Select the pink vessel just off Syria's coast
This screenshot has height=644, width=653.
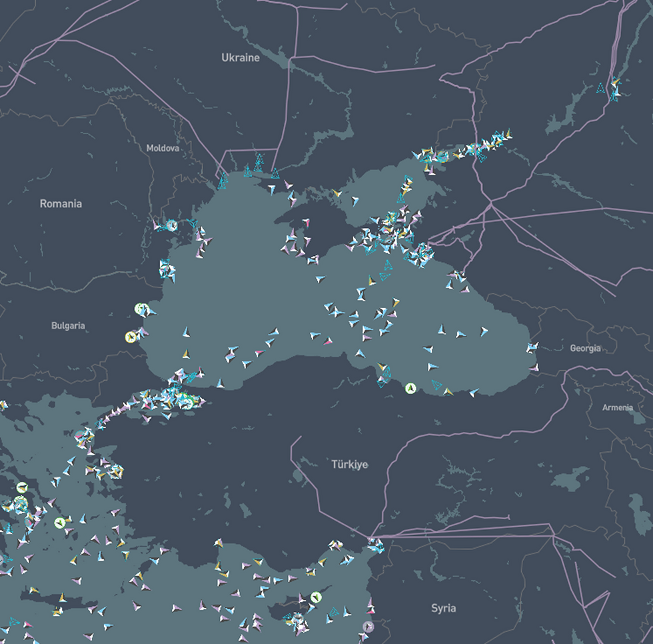(370, 610)
